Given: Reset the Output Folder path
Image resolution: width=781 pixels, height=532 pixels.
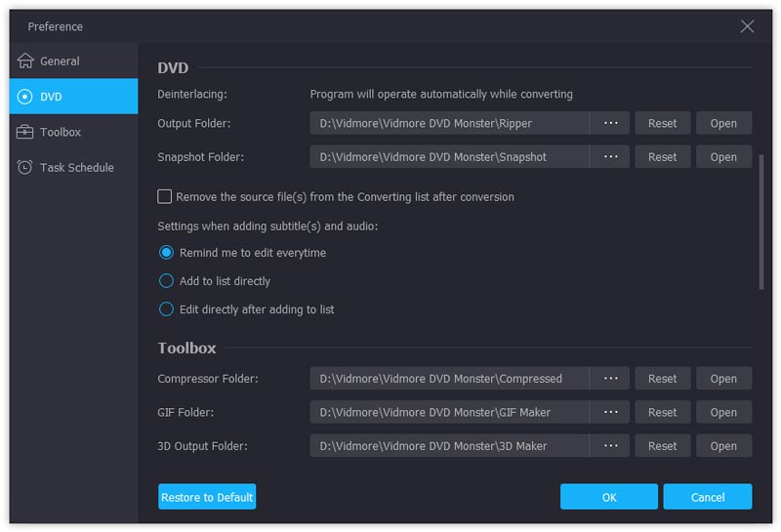Looking at the screenshot, I should 662,123.
